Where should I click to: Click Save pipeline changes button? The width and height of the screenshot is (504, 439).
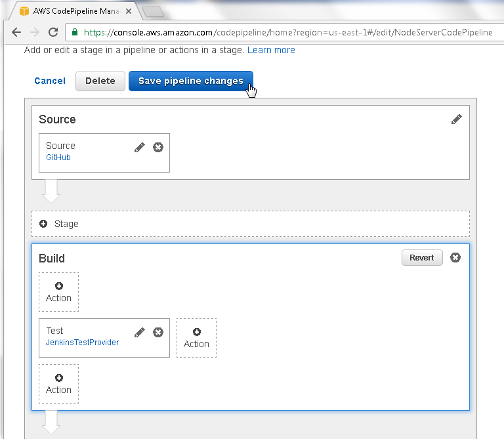190,81
